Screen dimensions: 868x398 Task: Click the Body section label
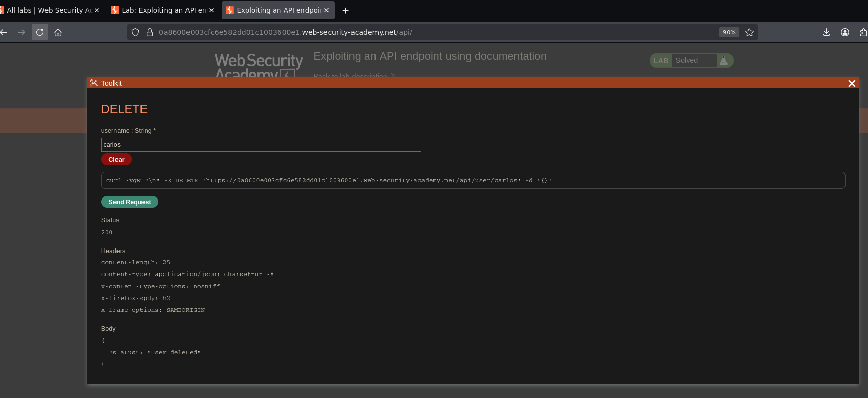click(108, 329)
